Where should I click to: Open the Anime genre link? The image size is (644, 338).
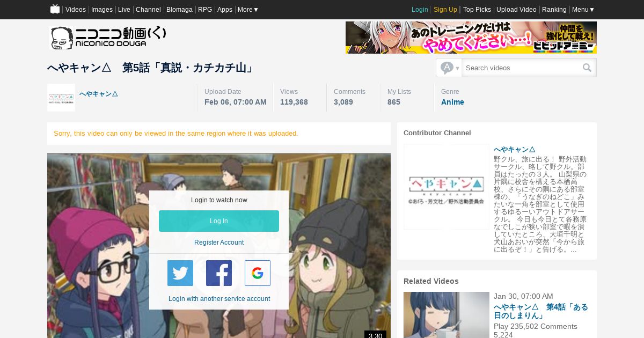[452, 102]
